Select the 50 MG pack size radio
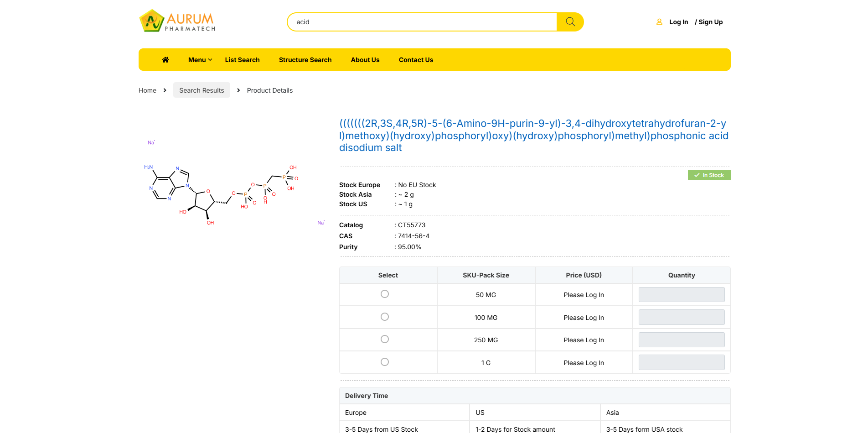 click(x=385, y=294)
